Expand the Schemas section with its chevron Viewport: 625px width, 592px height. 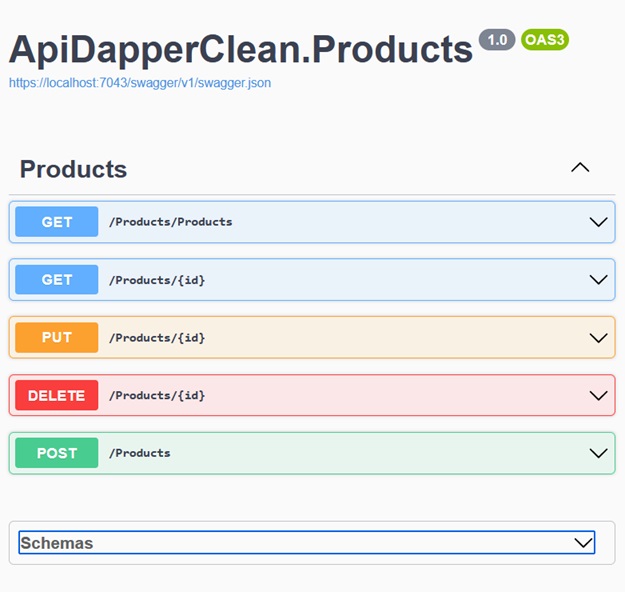tap(583, 543)
